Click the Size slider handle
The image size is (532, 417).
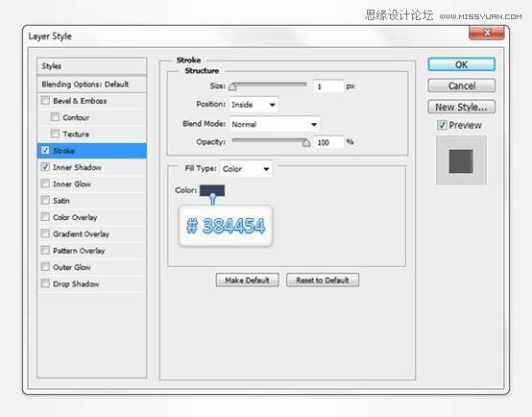[232, 86]
